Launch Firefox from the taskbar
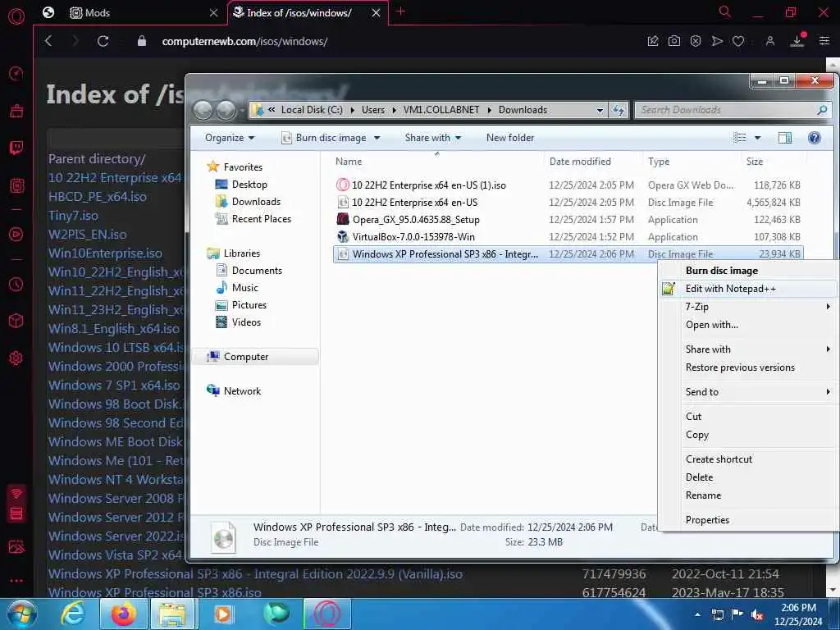The image size is (840, 630). click(123, 614)
